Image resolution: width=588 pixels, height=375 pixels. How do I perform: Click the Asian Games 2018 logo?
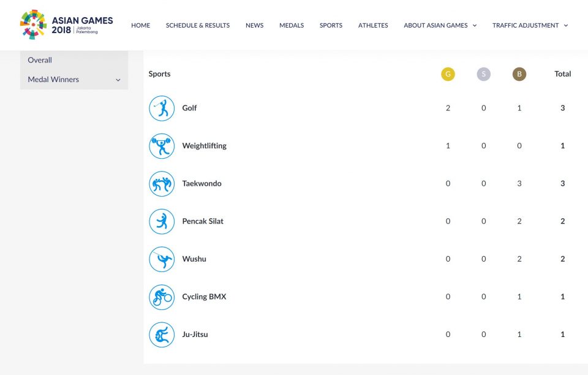[x=67, y=25]
